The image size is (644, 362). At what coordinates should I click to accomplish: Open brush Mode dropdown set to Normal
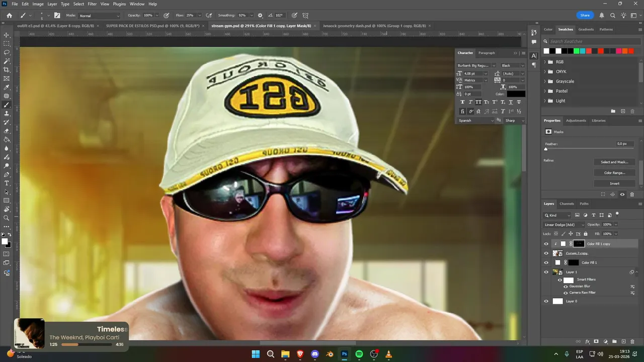point(100,16)
